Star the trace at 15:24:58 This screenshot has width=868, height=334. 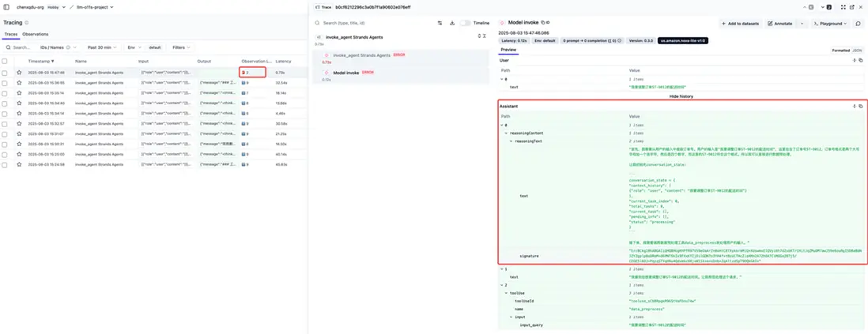tap(19, 165)
